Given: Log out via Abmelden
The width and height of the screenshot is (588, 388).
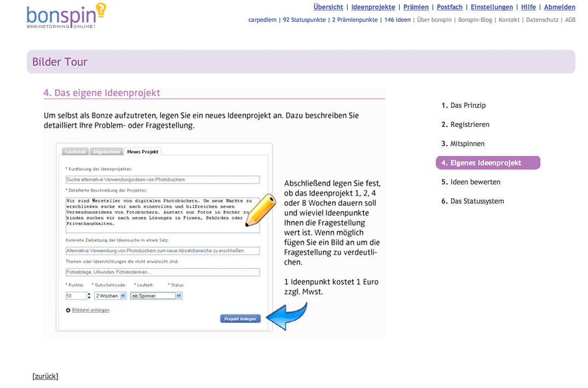Looking at the screenshot, I should click(x=560, y=7).
